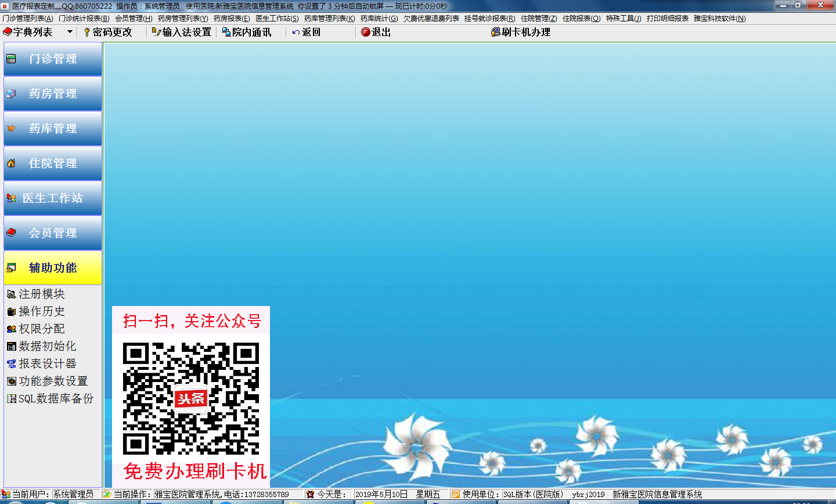Open 权限分配 permission settings

coord(41,329)
